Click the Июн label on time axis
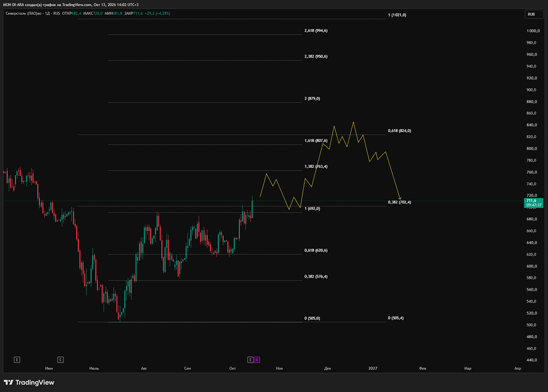The height and width of the screenshot is (392, 548). (49, 368)
